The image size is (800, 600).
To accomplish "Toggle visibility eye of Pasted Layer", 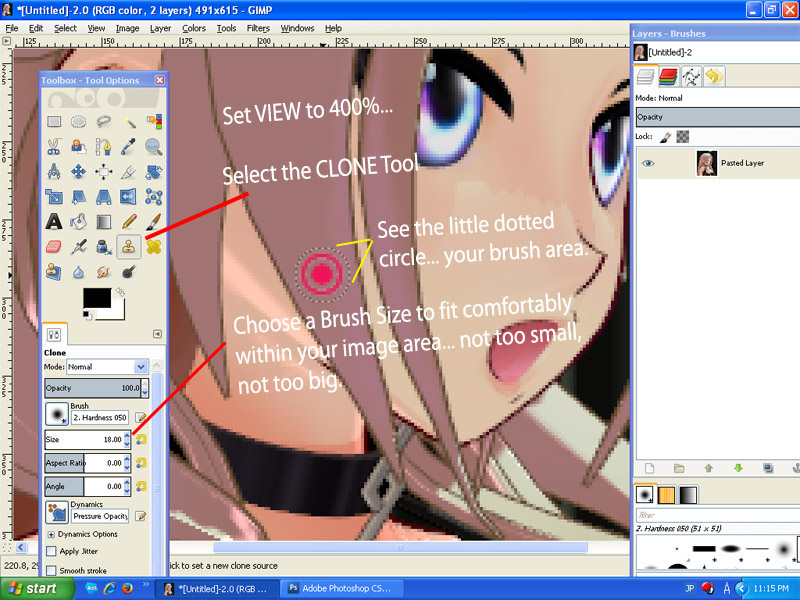I will pyautogui.click(x=648, y=163).
